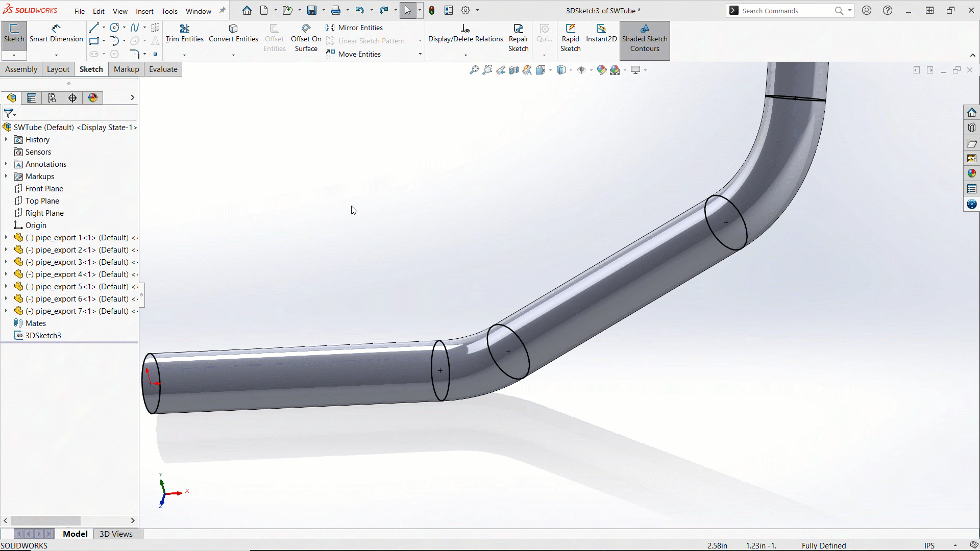Expand the Annotations tree node
Image resolution: width=980 pixels, height=551 pixels.
pos(6,164)
